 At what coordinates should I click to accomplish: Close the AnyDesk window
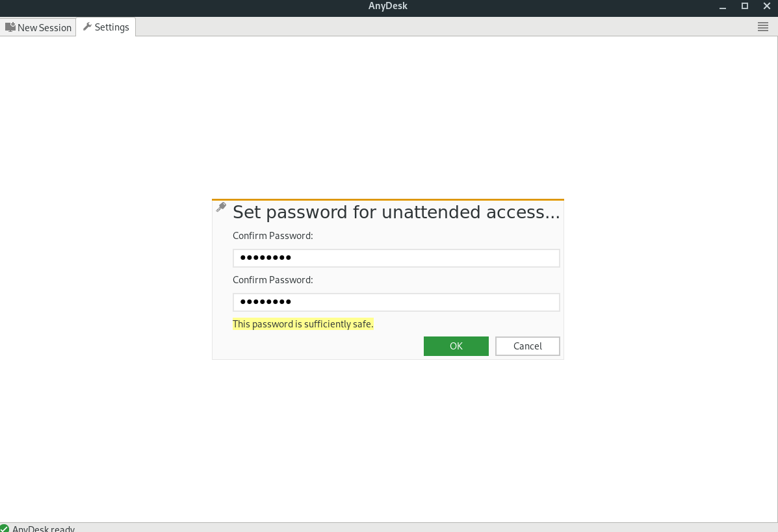click(766, 6)
